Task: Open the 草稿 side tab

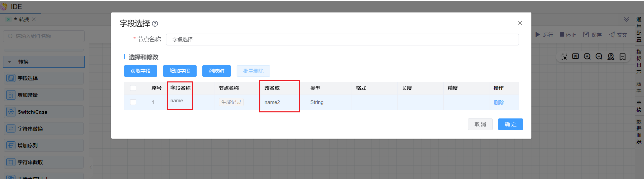Action: click(x=639, y=106)
